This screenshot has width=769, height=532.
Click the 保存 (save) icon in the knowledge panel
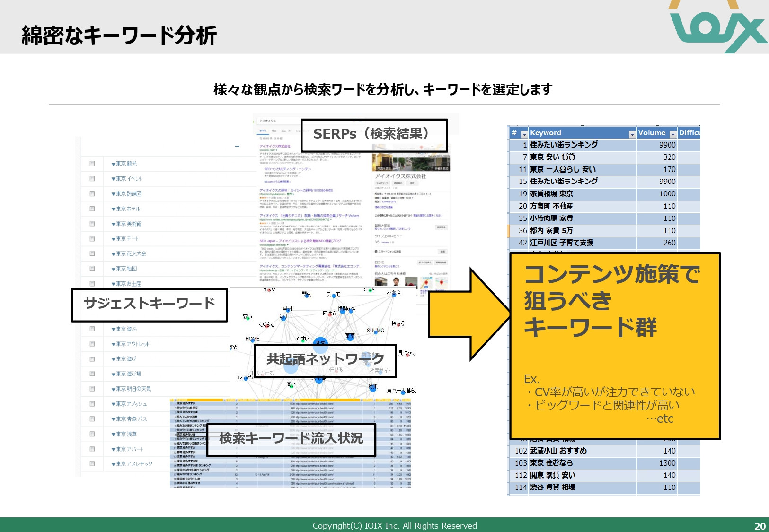click(x=412, y=183)
